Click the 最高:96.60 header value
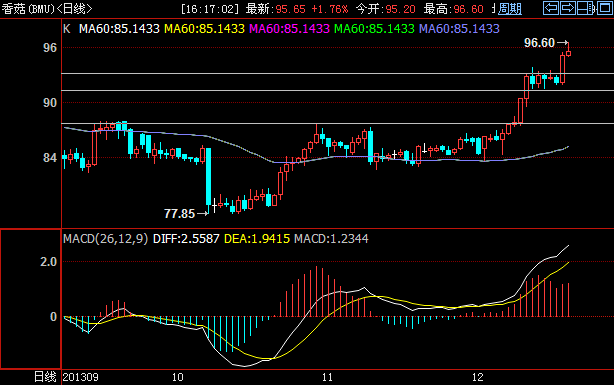 [x=453, y=9]
